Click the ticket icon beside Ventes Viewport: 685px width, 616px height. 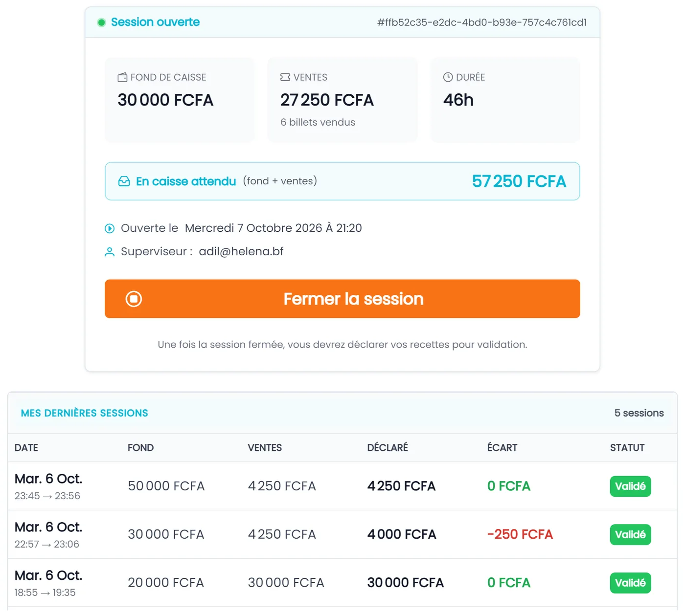[285, 77]
